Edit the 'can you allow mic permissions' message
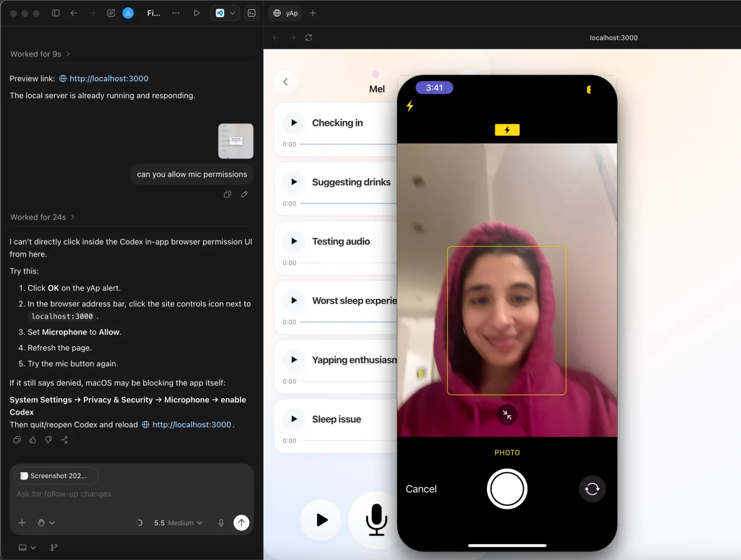The image size is (741, 560). tap(244, 194)
